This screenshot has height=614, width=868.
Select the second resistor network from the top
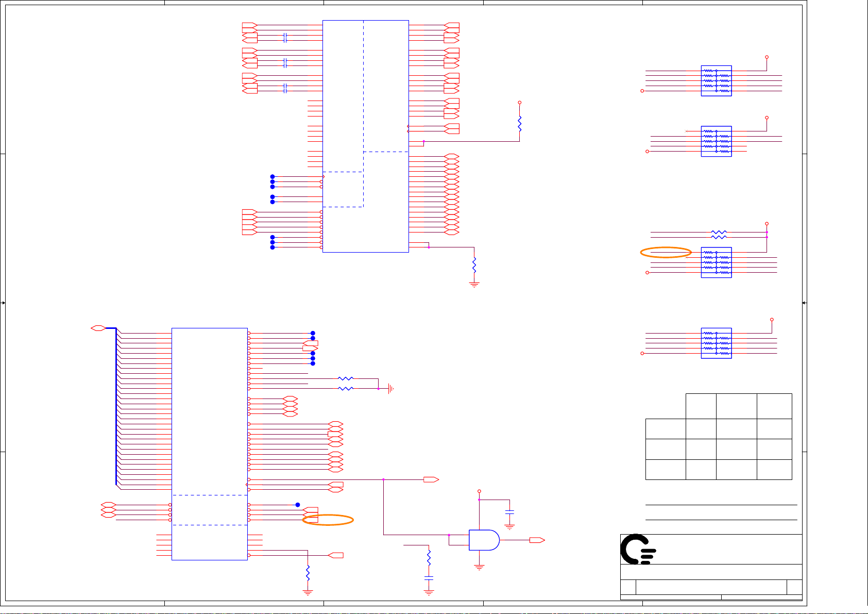pyautogui.click(x=716, y=141)
